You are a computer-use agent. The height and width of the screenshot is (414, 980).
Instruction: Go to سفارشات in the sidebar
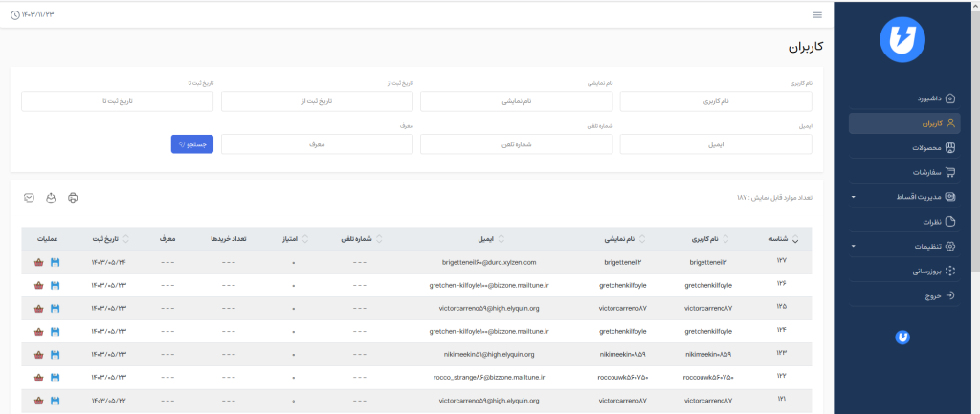[928, 173]
